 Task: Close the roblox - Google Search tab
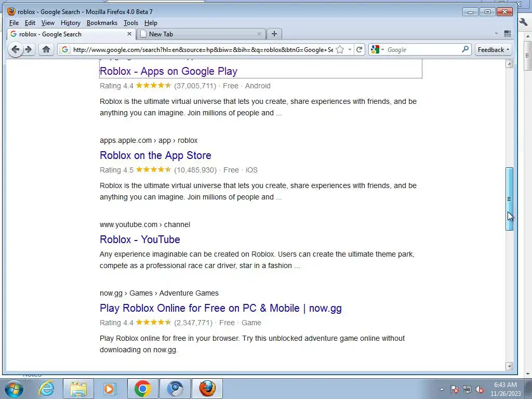tap(129, 34)
